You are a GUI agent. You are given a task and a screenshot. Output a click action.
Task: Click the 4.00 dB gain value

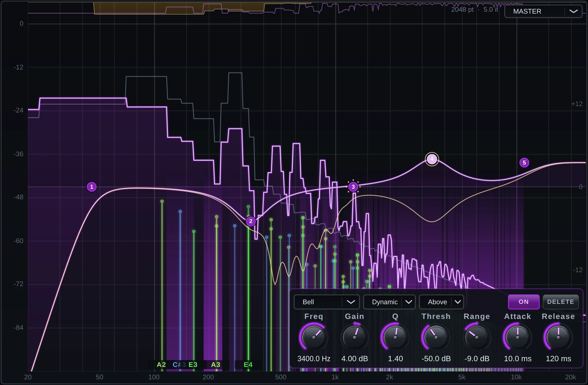pos(354,359)
